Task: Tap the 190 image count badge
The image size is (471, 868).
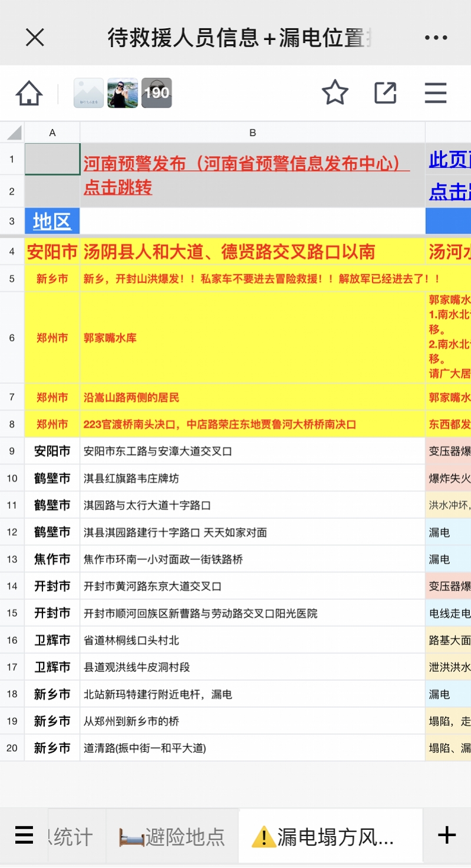Action: pyautogui.click(x=155, y=92)
